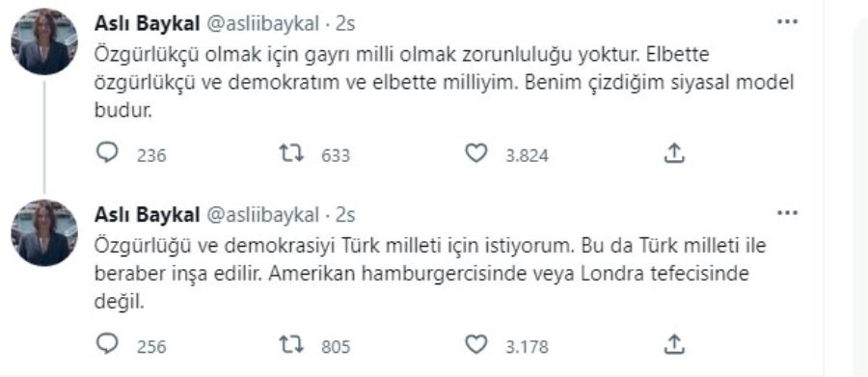868x377 pixels.
Task: Retweet the first tweet with 633 retweets
Action: 290,153
